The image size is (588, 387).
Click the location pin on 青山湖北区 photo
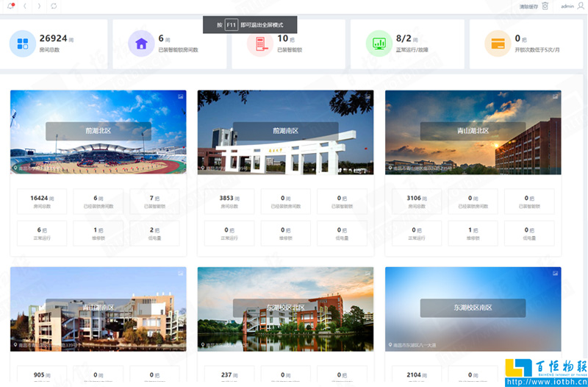[x=390, y=168]
